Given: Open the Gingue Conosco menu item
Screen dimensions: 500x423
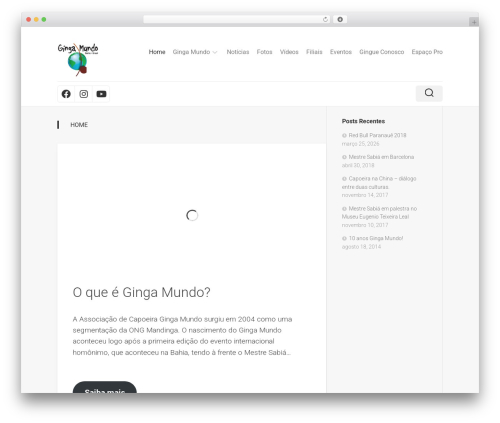Looking at the screenshot, I should pos(382,52).
